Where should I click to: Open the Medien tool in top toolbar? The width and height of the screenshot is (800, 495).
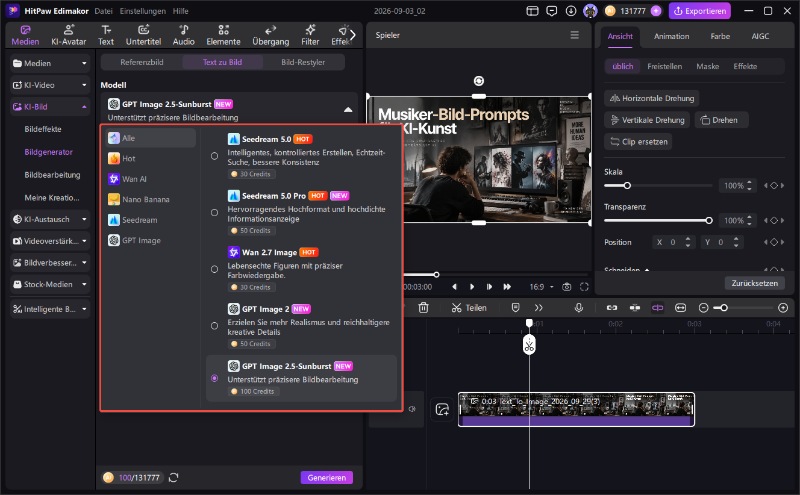(x=25, y=35)
